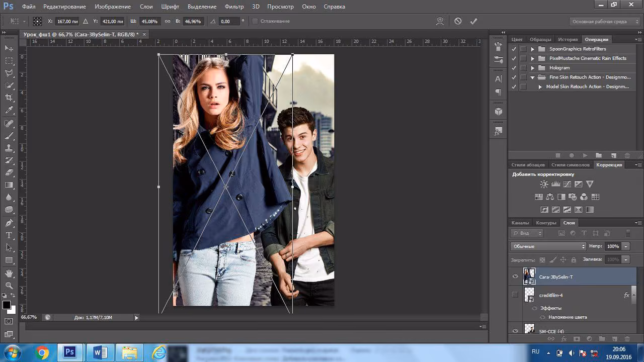Show the creditfilm-4 layer
Image resolution: width=644 pixels, height=362 pixels.
point(515,295)
